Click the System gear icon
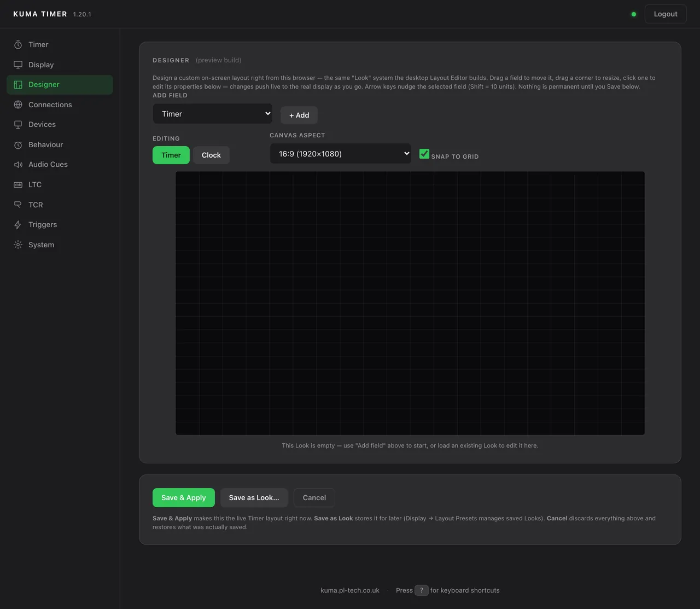Image resolution: width=700 pixels, height=609 pixels. (18, 245)
